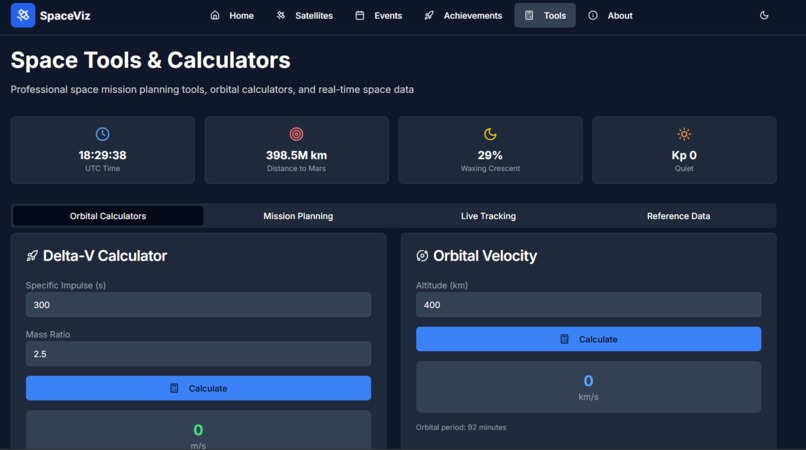
Task: Click the calculator icon beside Tools
Action: [529, 15]
